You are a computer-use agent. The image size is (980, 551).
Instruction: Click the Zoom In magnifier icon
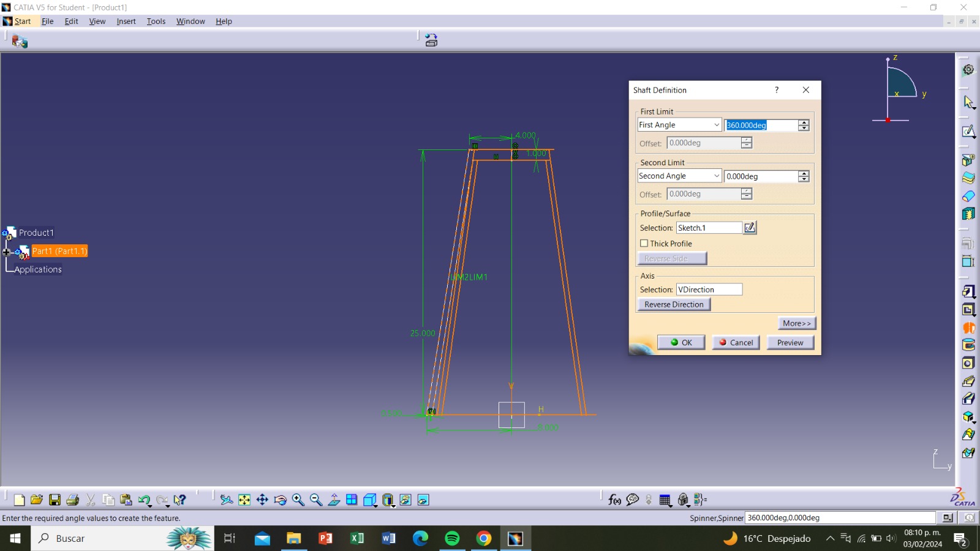pos(298,500)
